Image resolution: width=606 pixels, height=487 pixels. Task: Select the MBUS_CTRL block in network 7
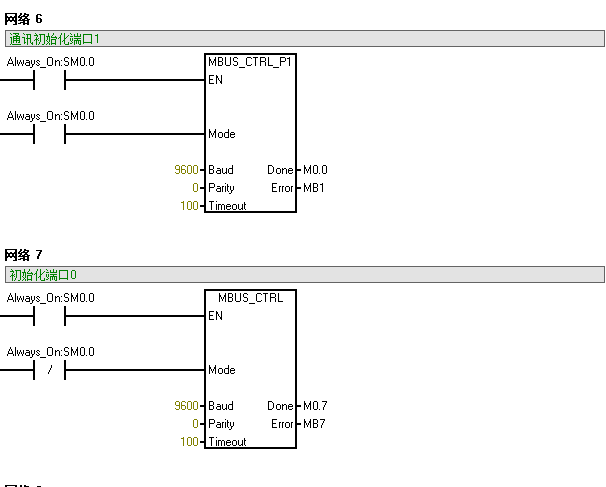coord(250,369)
